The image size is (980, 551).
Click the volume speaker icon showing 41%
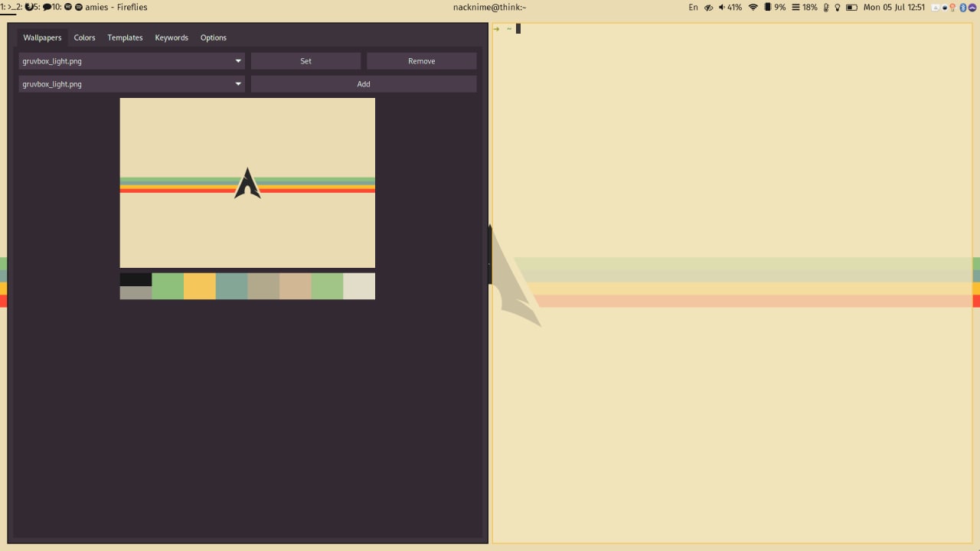click(x=722, y=7)
